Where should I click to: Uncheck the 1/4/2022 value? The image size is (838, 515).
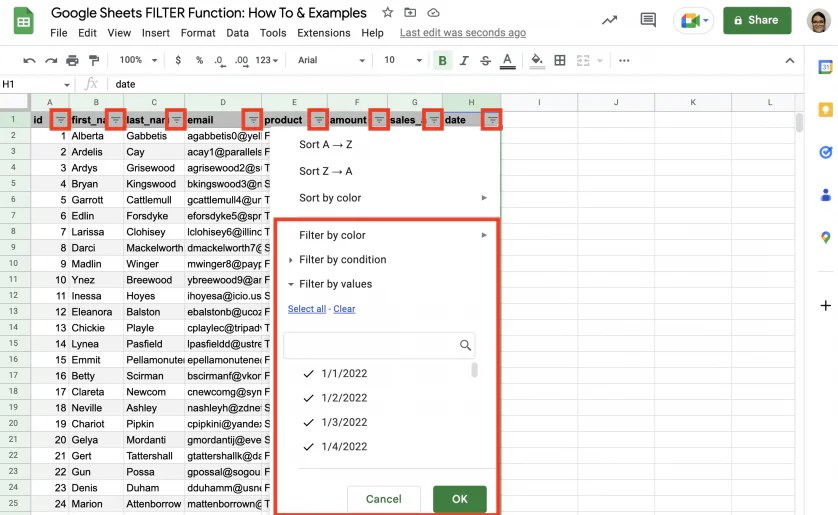(x=308, y=447)
